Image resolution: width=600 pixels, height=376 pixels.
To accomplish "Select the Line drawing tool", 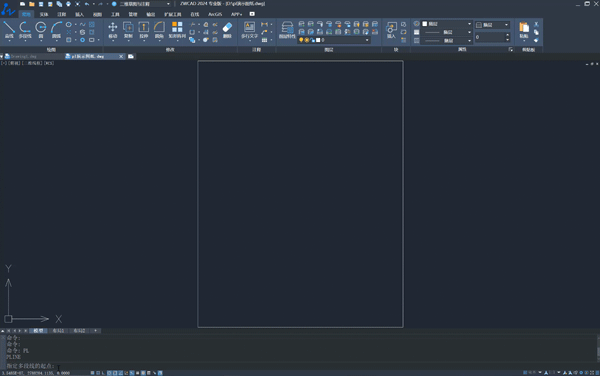I will click(9, 30).
